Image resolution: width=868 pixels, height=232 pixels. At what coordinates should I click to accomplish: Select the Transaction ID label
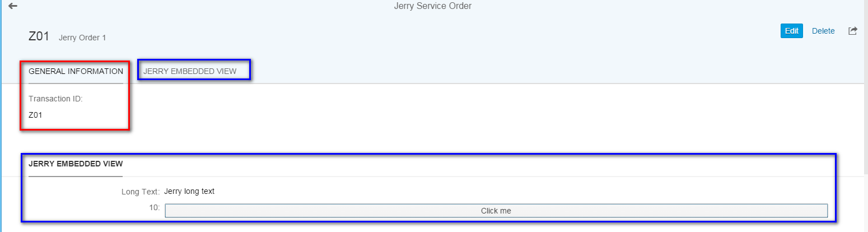click(x=55, y=99)
